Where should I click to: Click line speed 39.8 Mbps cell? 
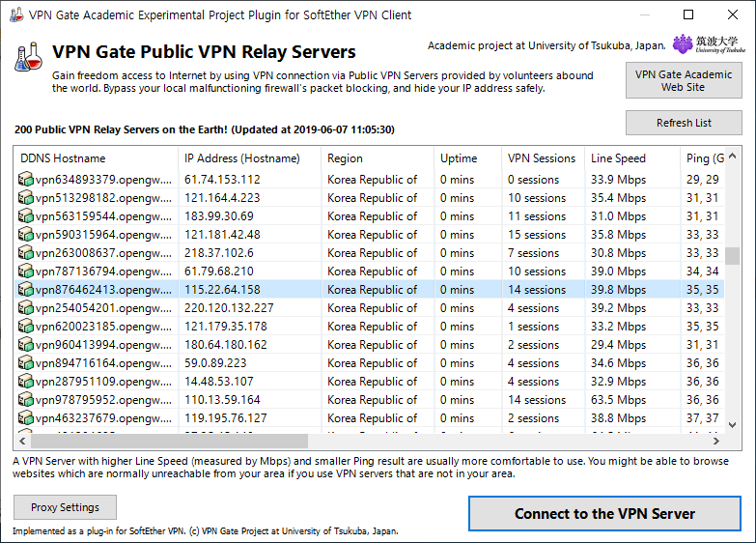click(618, 290)
